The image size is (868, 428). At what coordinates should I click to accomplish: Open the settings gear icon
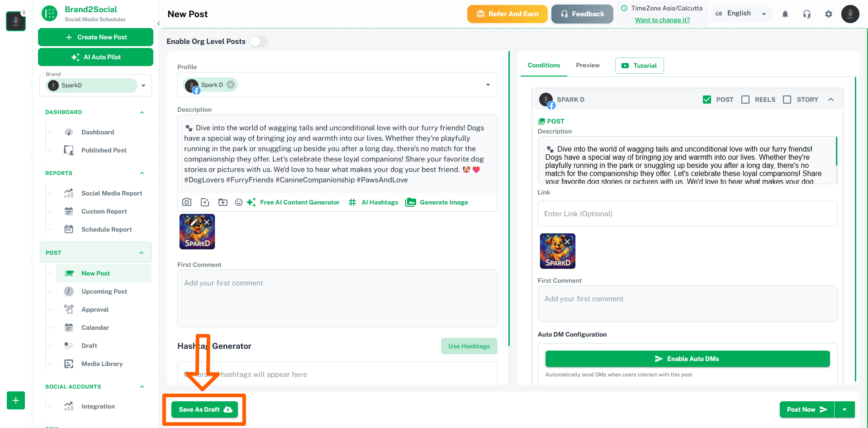coord(829,14)
